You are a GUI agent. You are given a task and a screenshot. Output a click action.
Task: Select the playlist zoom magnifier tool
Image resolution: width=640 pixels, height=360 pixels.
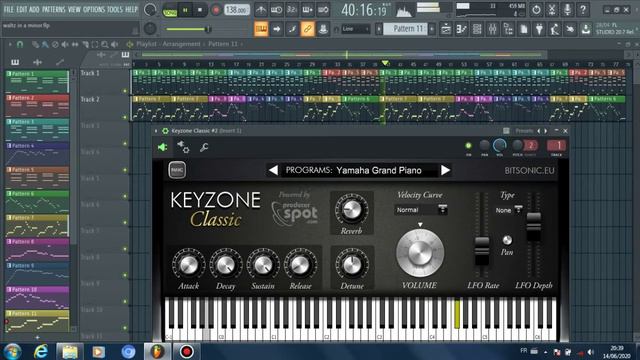105,44
